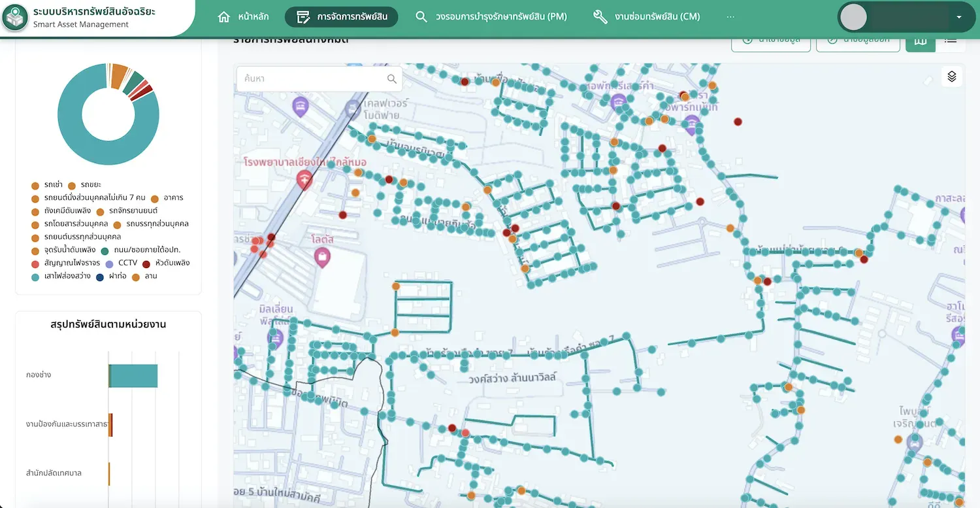The width and height of the screenshot is (980, 508).
Task: Click the home icon beside หน้าหลัก
Action: pyautogui.click(x=224, y=17)
